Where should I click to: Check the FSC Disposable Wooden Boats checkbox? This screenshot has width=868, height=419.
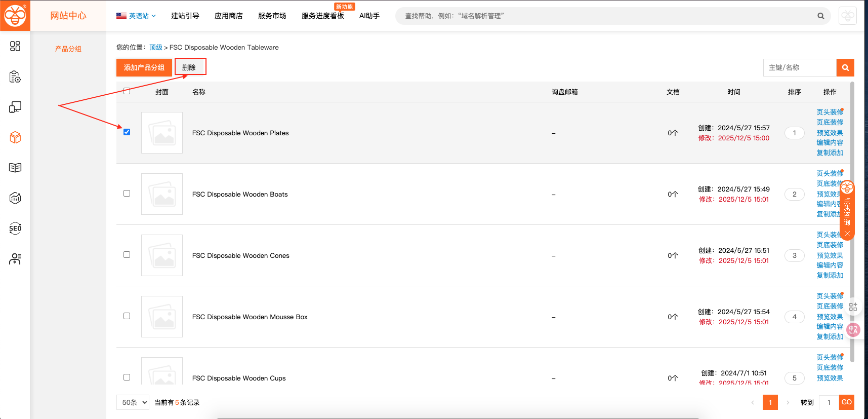[x=127, y=194]
